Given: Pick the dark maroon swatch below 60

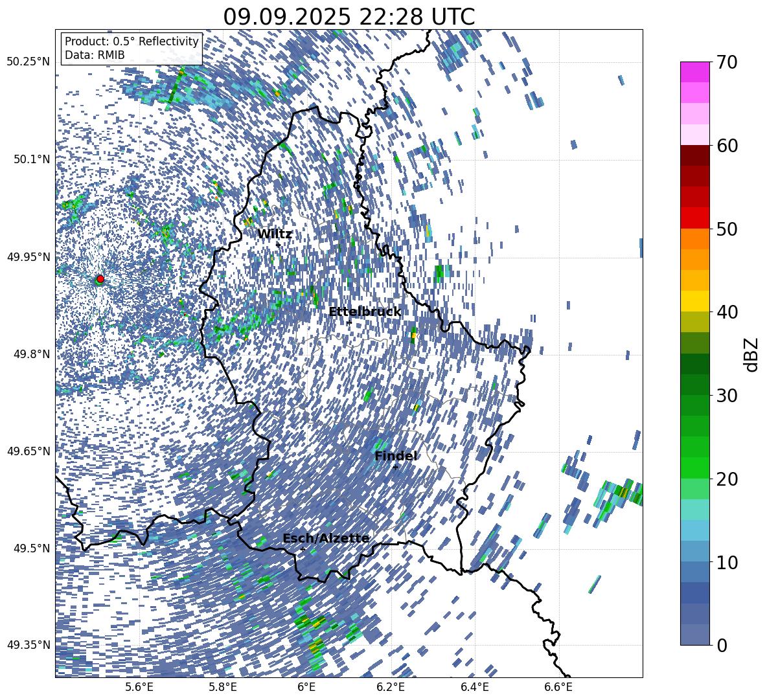Looking at the screenshot, I should coord(695,155).
